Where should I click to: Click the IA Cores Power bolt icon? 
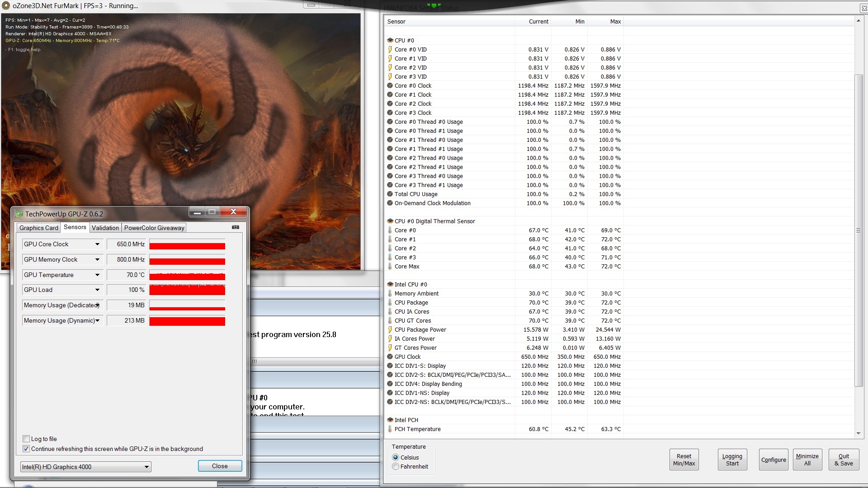[x=390, y=338]
